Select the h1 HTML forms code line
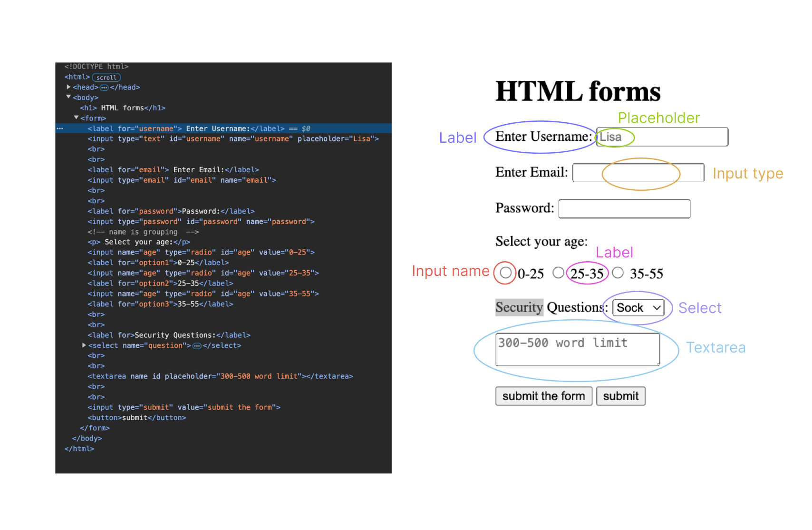 tap(123, 108)
